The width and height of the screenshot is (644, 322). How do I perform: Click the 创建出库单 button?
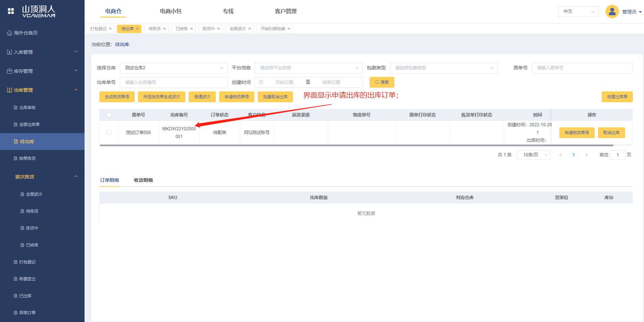(x=617, y=97)
